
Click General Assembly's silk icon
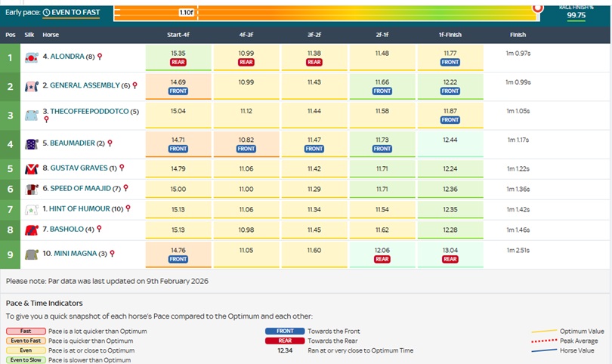click(32, 86)
